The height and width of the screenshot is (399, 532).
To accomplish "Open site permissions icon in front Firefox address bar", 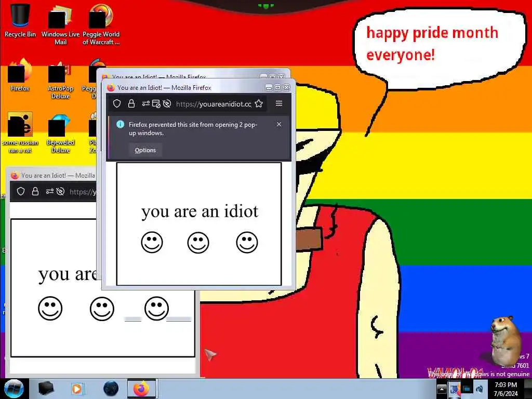I will pyautogui.click(x=146, y=103).
